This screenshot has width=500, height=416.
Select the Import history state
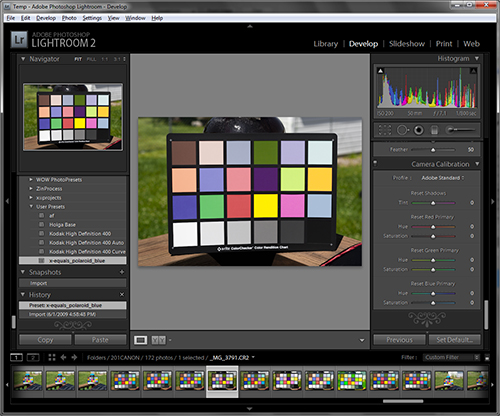(x=73, y=314)
